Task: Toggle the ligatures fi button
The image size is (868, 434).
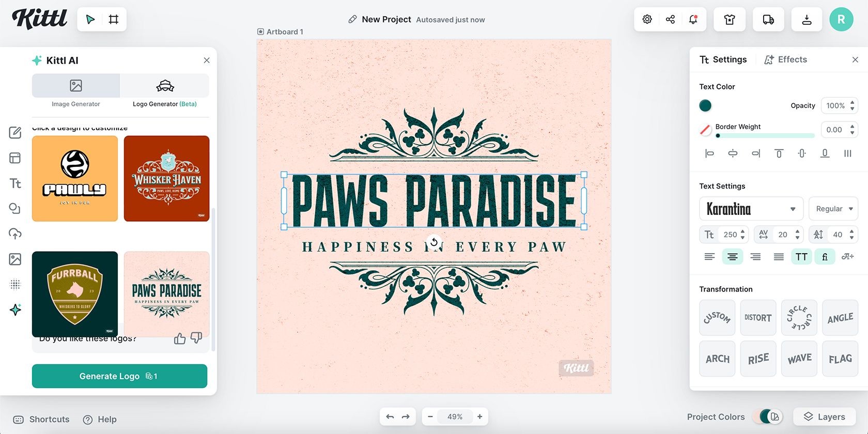Action: [825, 257]
